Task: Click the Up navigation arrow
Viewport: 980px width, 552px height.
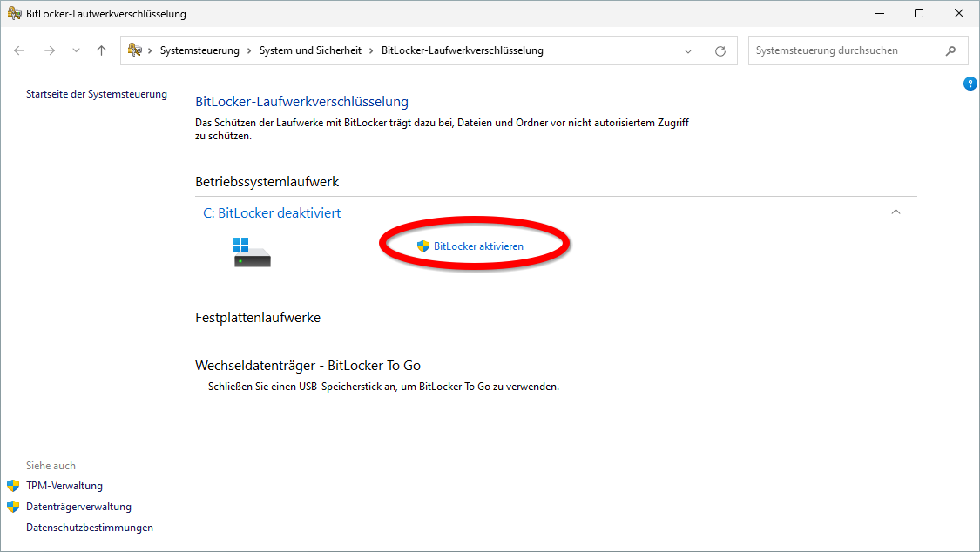Action: [100, 50]
